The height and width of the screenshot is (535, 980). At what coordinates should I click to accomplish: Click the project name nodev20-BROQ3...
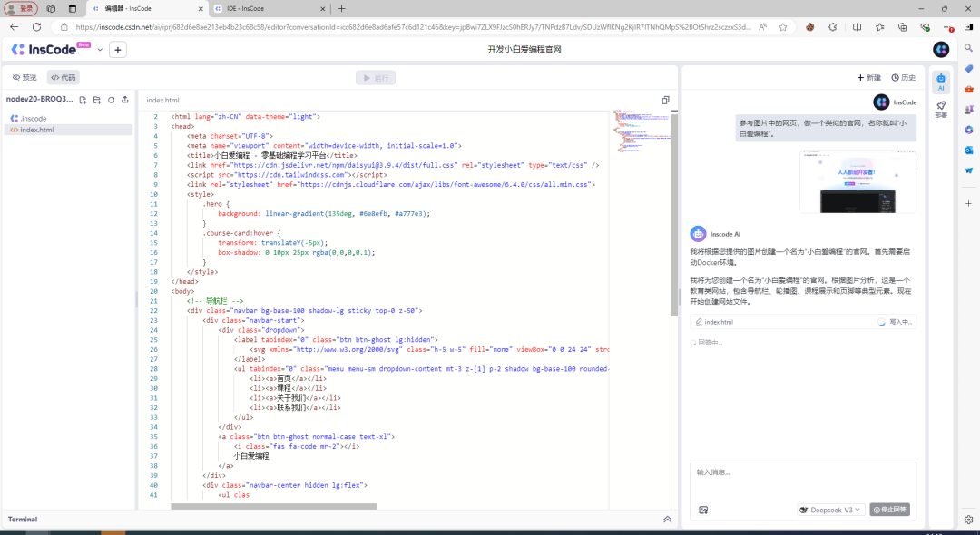(39, 99)
